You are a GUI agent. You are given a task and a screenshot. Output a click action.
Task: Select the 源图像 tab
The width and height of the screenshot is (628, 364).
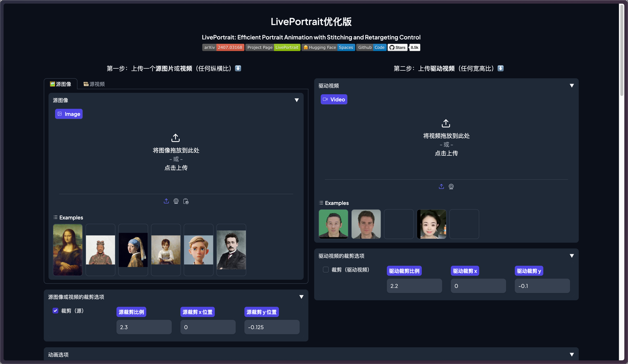pos(61,84)
